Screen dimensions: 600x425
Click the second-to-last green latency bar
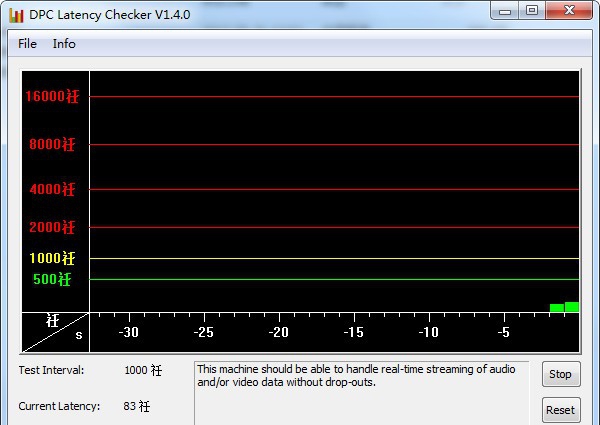(557, 308)
